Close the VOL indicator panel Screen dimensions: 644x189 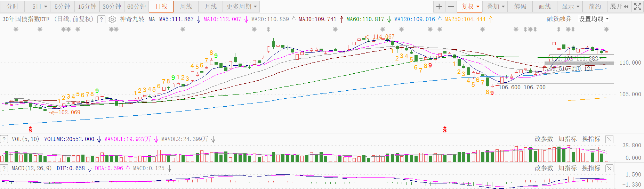(x=609, y=139)
